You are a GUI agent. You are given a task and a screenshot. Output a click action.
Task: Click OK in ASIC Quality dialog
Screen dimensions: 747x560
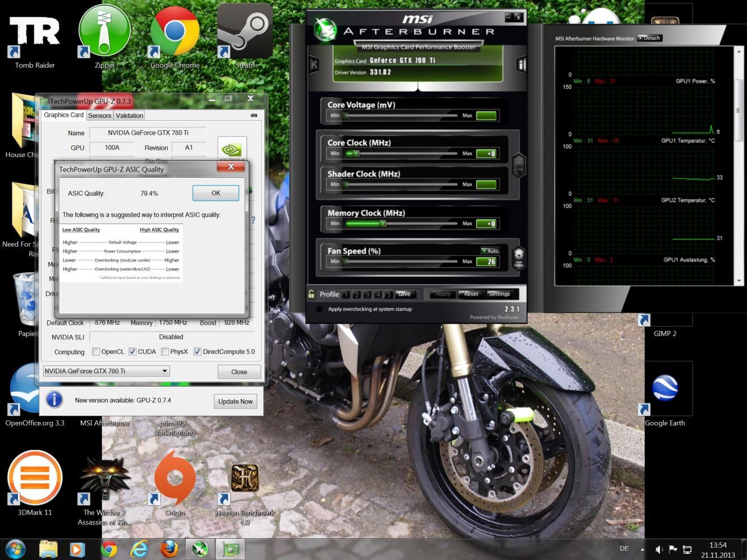pyautogui.click(x=216, y=193)
